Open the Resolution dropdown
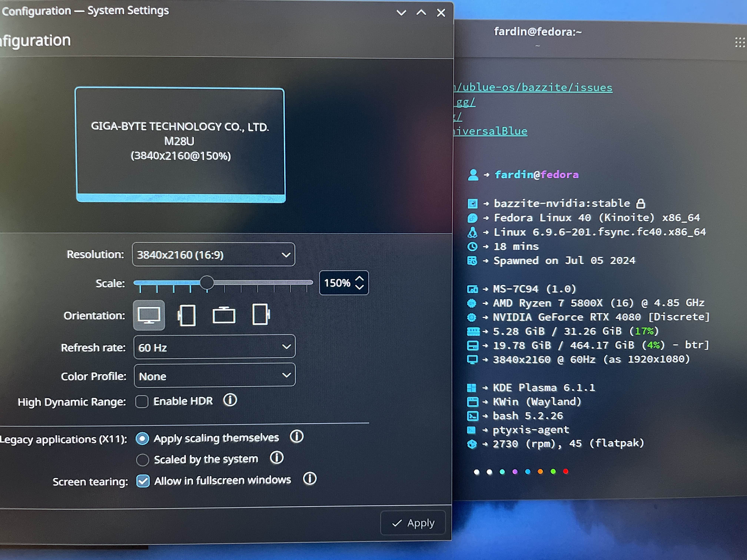The image size is (747, 560). pos(213,254)
